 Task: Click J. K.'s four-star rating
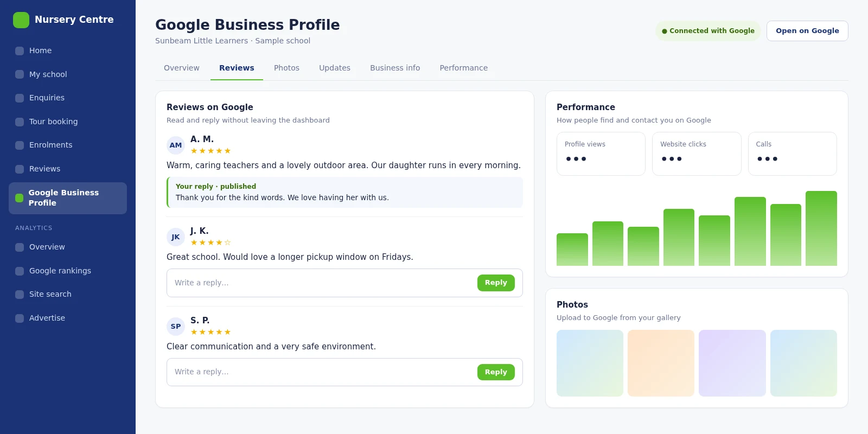point(210,242)
